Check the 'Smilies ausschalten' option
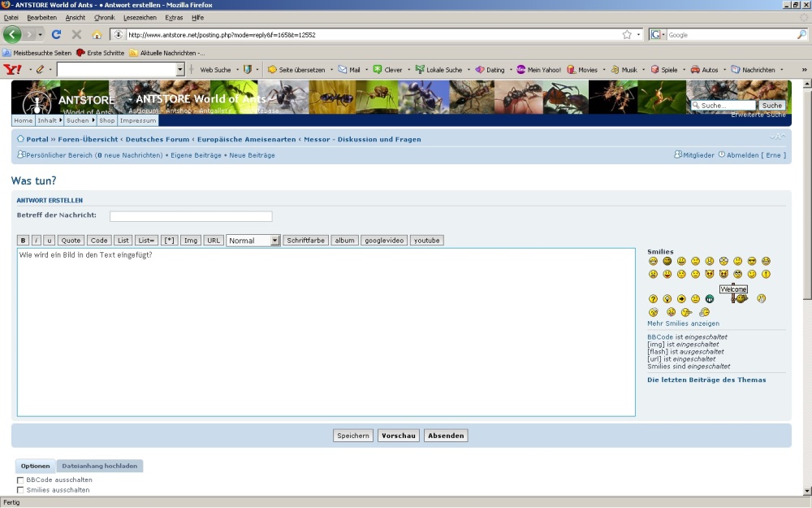Screen dimensions: 812x508 (x=20, y=490)
